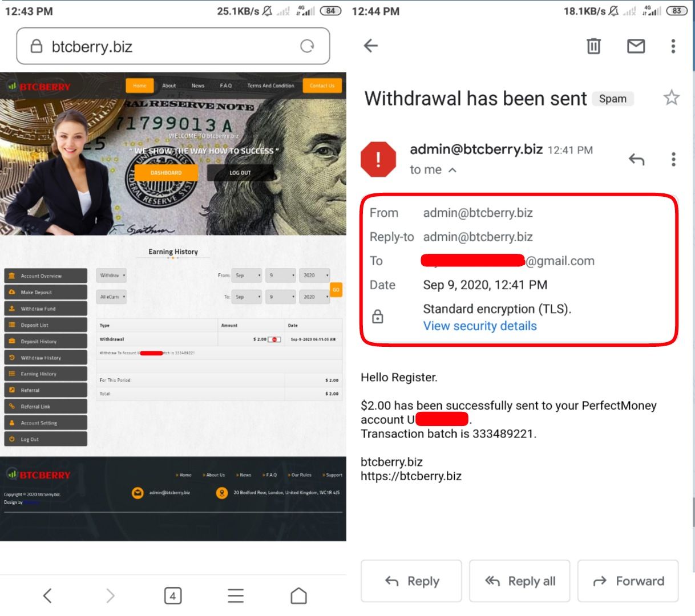
Task: Click the footer email envelope icon
Action: [138, 493]
